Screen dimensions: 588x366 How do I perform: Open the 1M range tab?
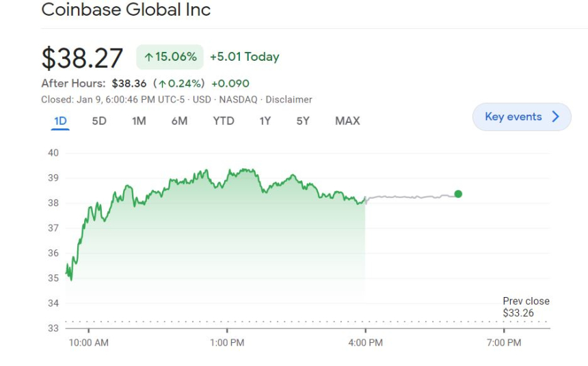pos(139,121)
